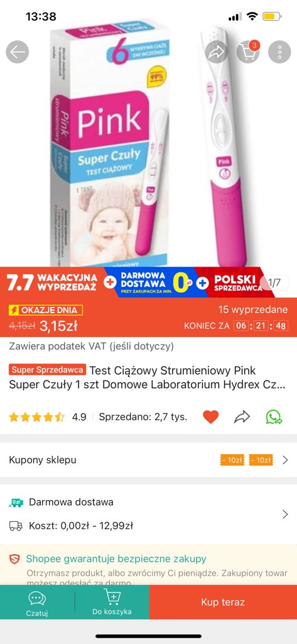Viewport: 297px width, 644px height.
Task: Select the first -10zł coupon tag
Action: (x=232, y=460)
